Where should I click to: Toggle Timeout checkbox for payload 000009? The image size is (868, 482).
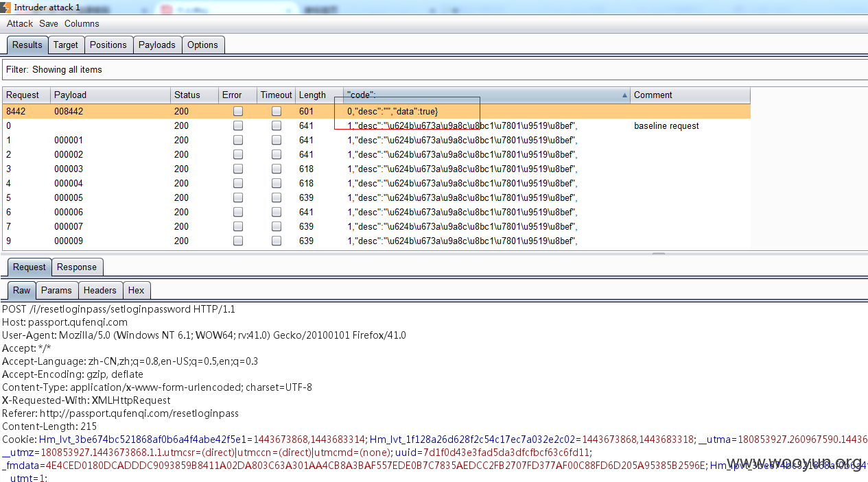click(276, 241)
